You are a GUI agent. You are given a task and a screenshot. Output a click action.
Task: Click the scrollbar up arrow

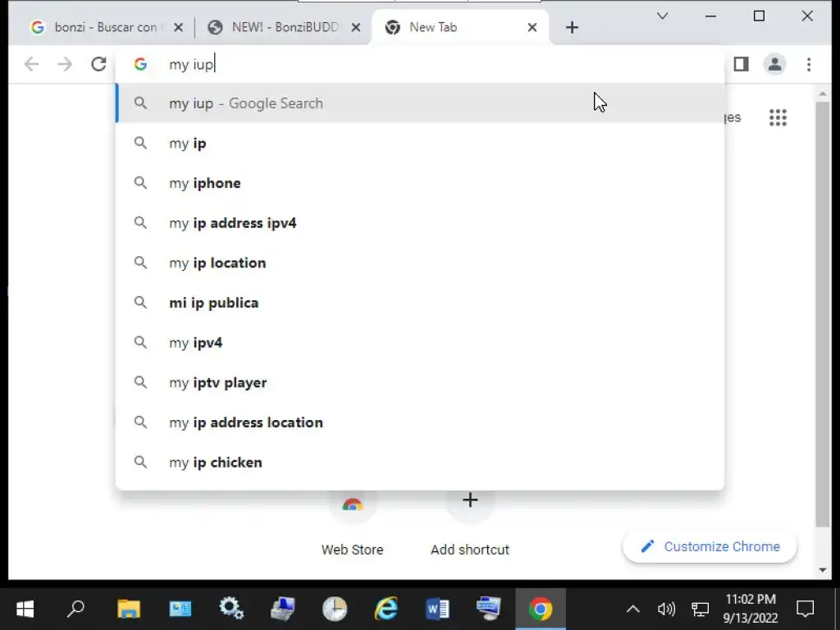[x=822, y=94]
